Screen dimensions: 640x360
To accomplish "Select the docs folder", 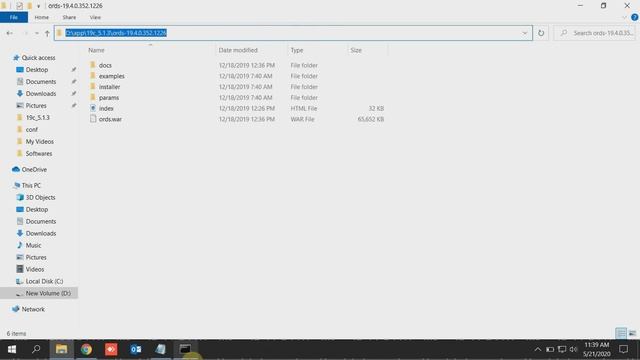I will [105, 65].
